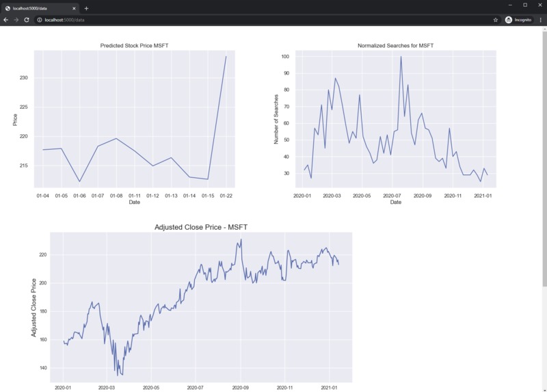Click the page's vertical scrollbar thumb
Screen dimensions: 547x392
click(x=544, y=159)
